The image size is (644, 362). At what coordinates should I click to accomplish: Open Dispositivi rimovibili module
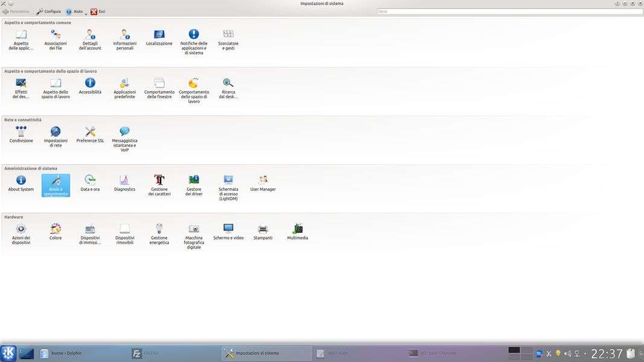point(124,234)
